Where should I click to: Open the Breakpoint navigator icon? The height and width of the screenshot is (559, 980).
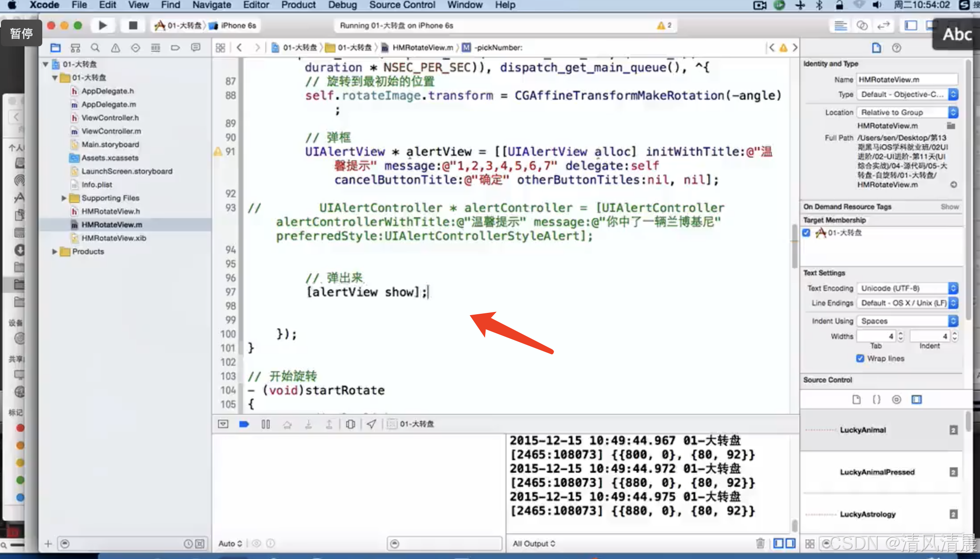pos(175,48)
